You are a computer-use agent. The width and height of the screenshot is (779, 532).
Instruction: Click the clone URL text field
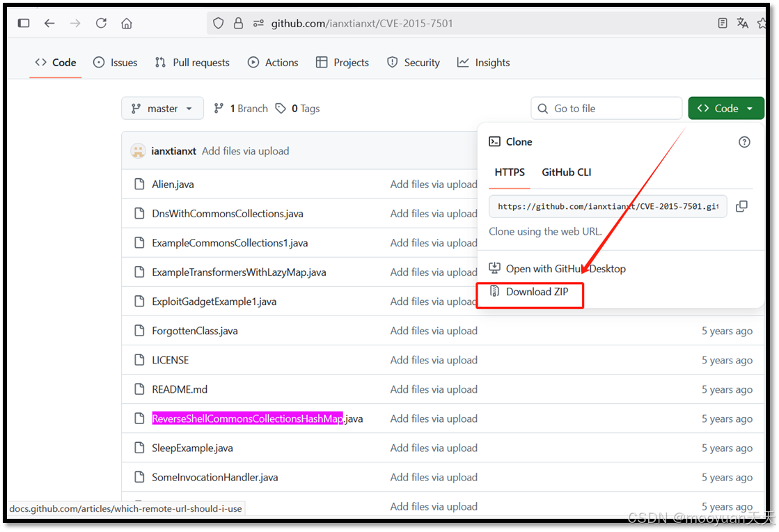click(608, 207)
